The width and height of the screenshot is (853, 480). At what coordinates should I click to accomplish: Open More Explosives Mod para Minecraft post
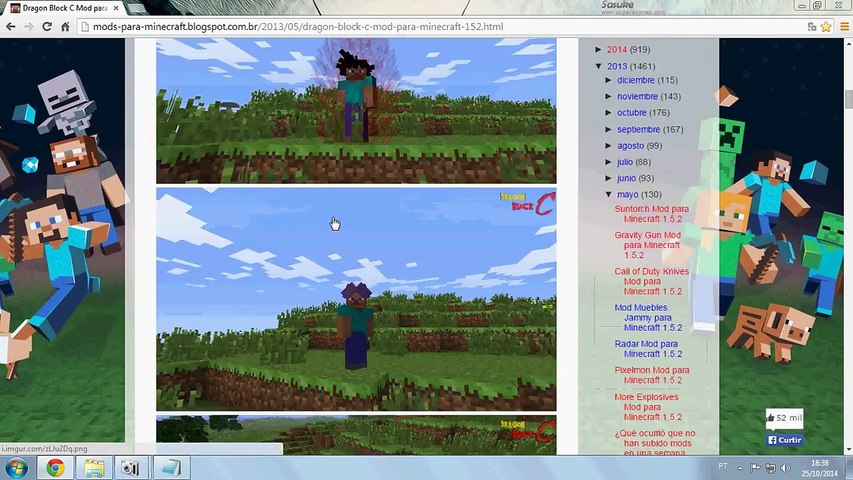tap(648, 407)
